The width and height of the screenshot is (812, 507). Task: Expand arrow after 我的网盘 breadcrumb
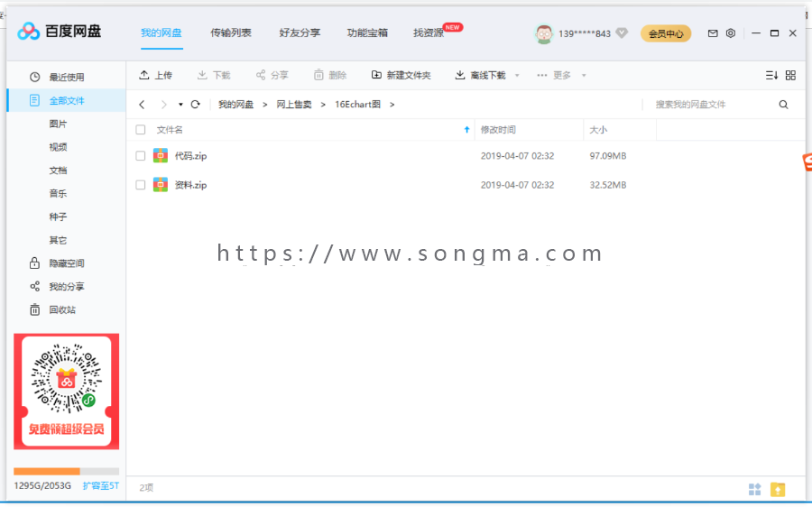tap(264, 105)
